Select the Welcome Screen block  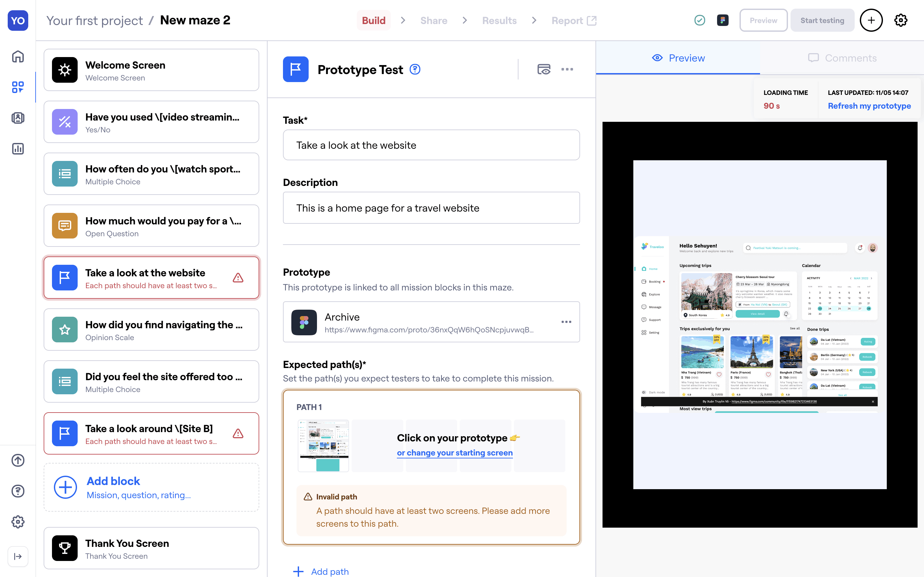(x=151, y=70)
